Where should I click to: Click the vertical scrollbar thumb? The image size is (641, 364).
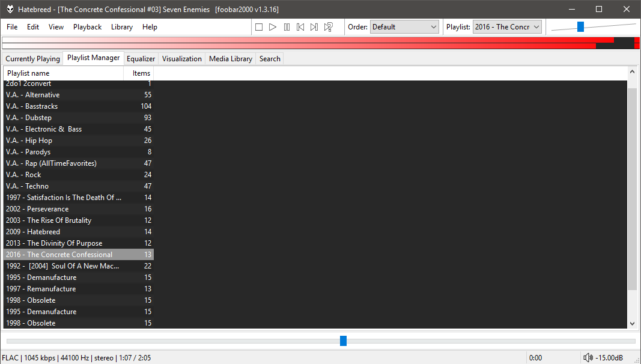click(x=633, y=188)
